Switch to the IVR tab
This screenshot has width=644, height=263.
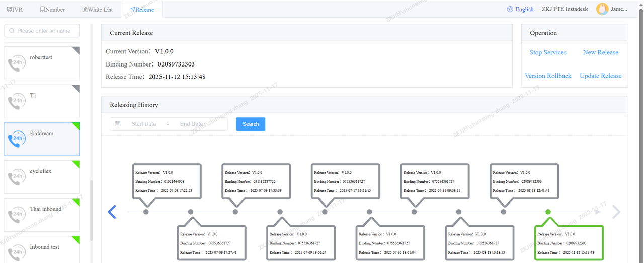click(15, 9)
